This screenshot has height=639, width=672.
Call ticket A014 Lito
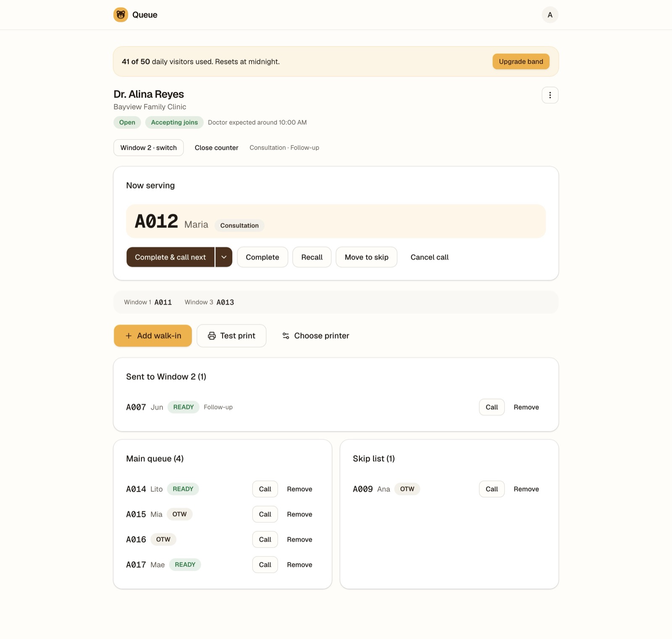tap(265, 489)
